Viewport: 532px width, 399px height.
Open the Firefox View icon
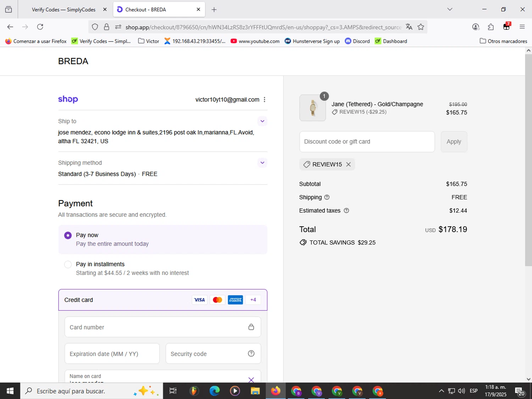coord(9,10)
